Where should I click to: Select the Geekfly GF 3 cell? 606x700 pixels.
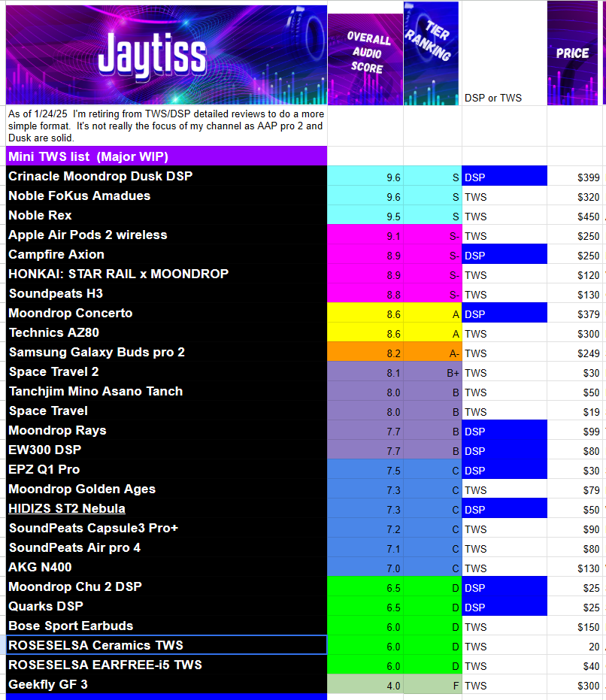(x=167, y=685)
